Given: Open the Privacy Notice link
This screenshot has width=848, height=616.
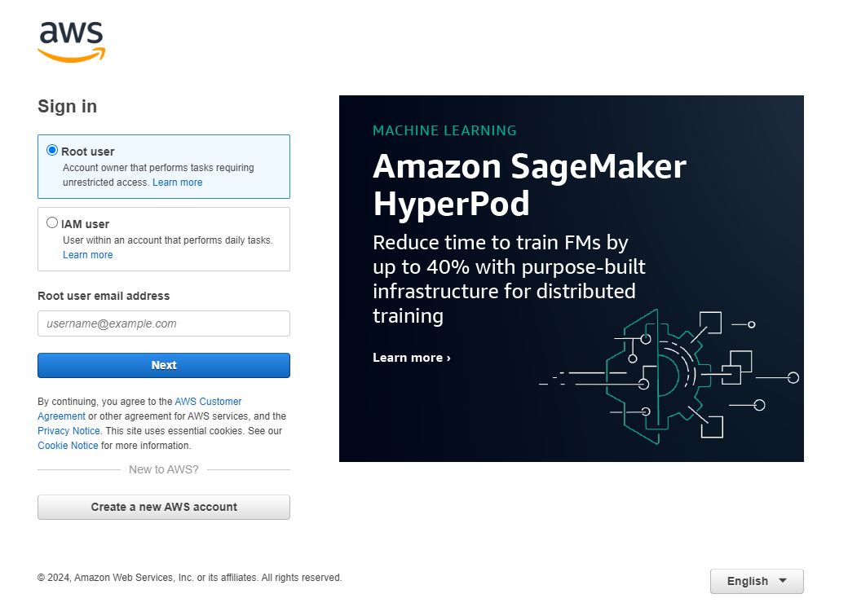Looking at the screenshot, I should point(68,431).
